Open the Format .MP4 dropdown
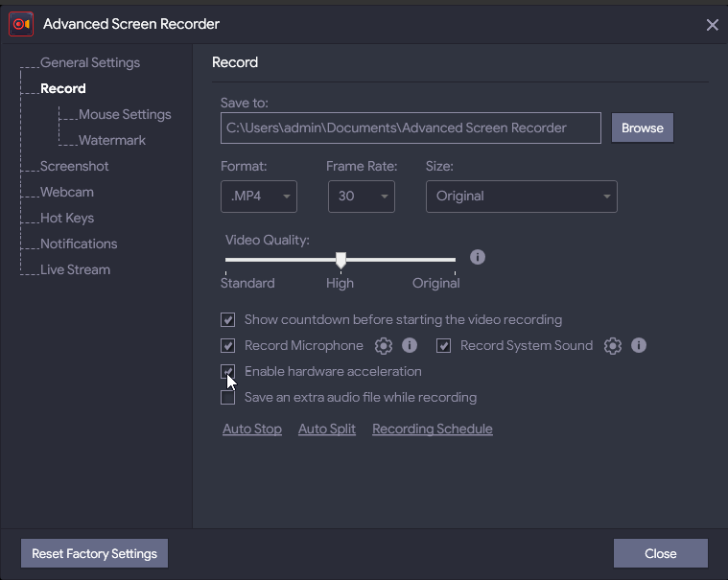Image resolution: width=728 pixels, height=580 pixels. pos(259,197)
